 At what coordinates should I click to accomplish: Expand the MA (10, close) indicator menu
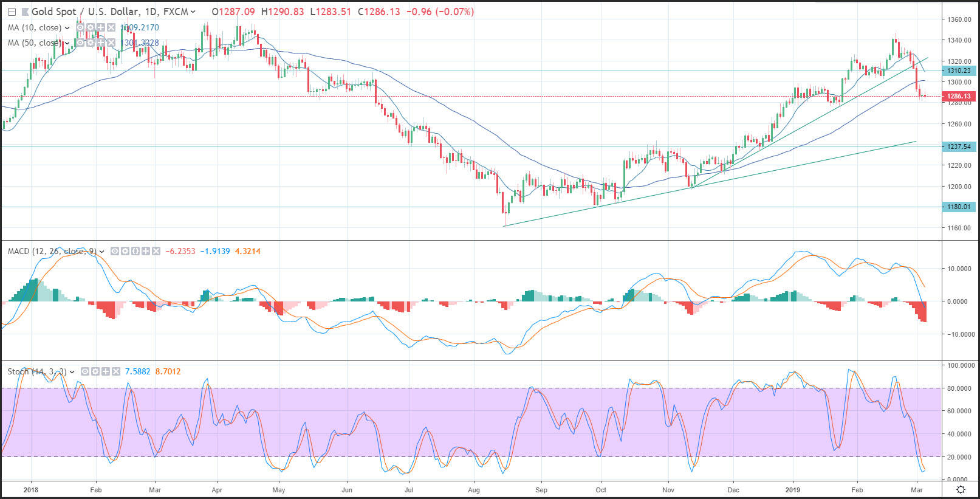pos(67,28)
